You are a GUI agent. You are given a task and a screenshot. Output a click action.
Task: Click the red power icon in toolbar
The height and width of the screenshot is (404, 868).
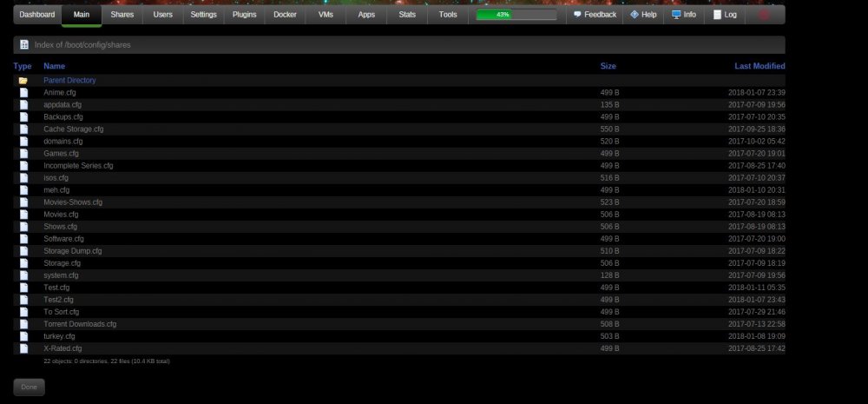click(x=764, y=15)
